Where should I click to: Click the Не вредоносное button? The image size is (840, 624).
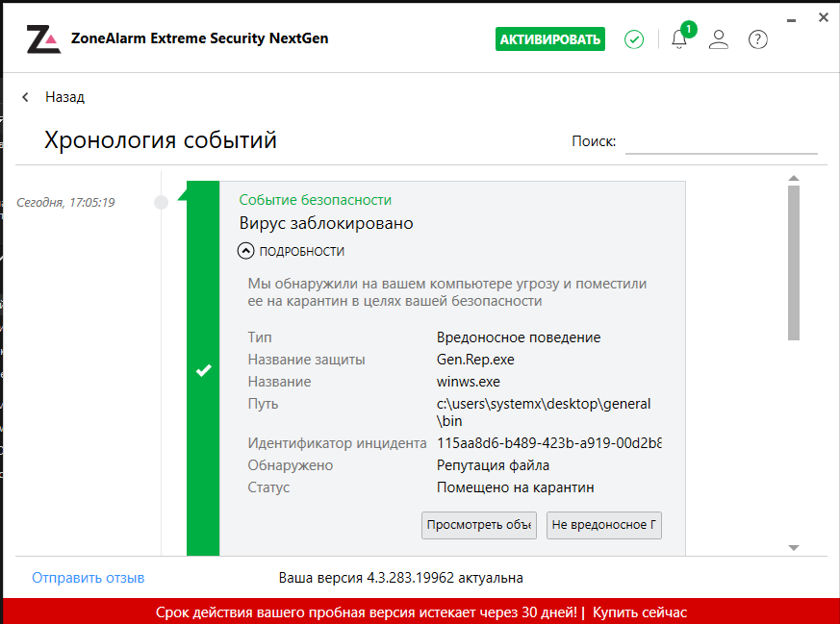click(603, 525)
